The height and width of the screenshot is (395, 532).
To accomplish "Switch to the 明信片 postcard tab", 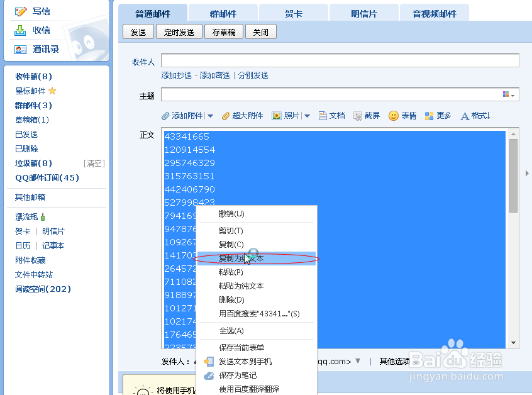I will coord(364,12).
